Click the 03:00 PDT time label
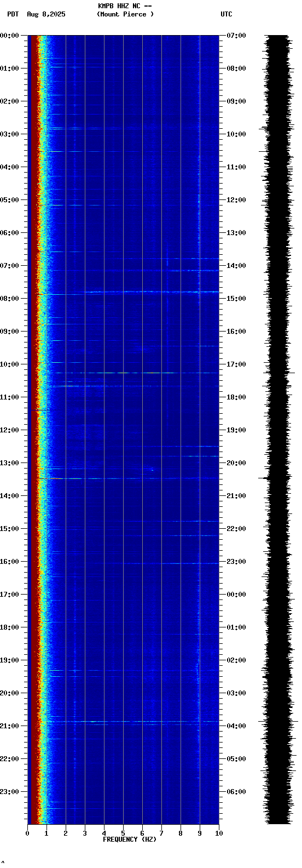 9,134
